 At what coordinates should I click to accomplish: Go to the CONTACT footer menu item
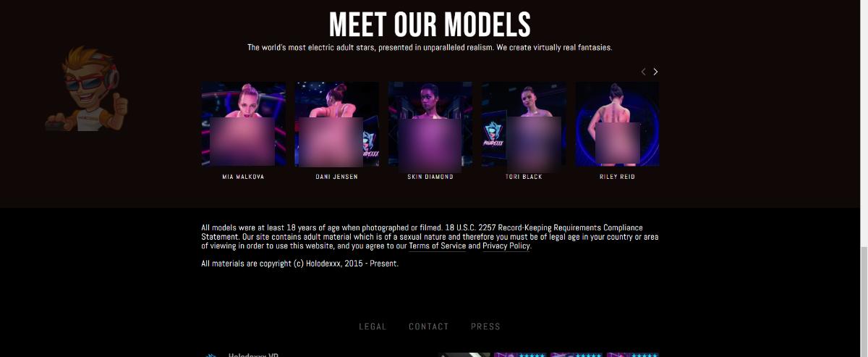[429, 327]
